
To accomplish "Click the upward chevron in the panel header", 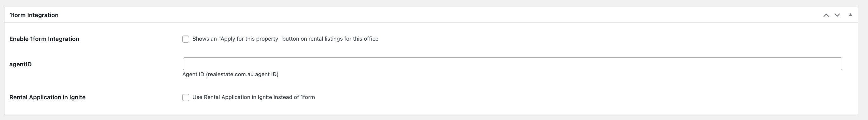I will (x=826, y=15).
